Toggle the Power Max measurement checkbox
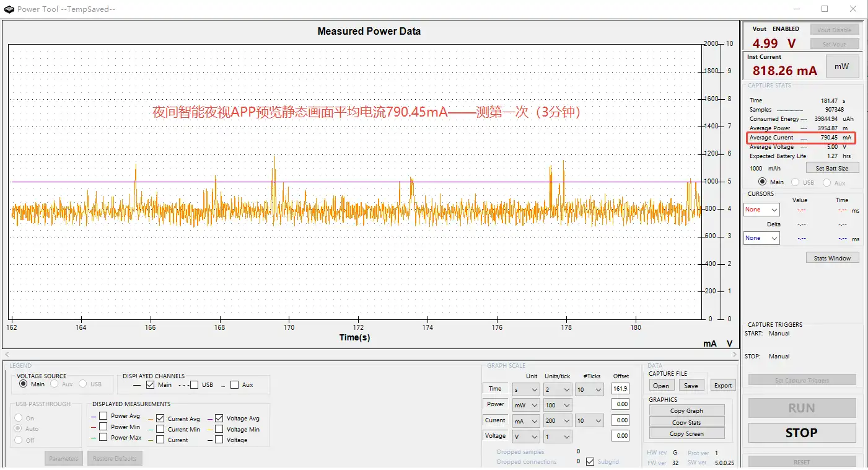 point(103,437)
